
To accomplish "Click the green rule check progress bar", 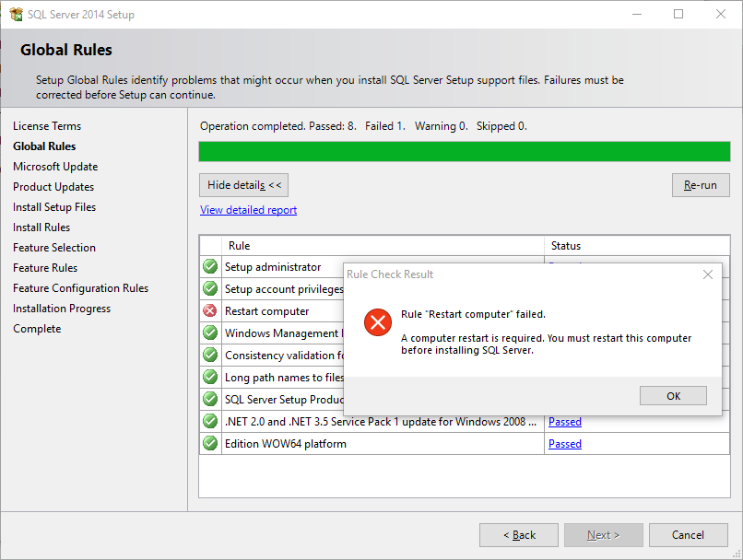I will [x=465, y=151].
